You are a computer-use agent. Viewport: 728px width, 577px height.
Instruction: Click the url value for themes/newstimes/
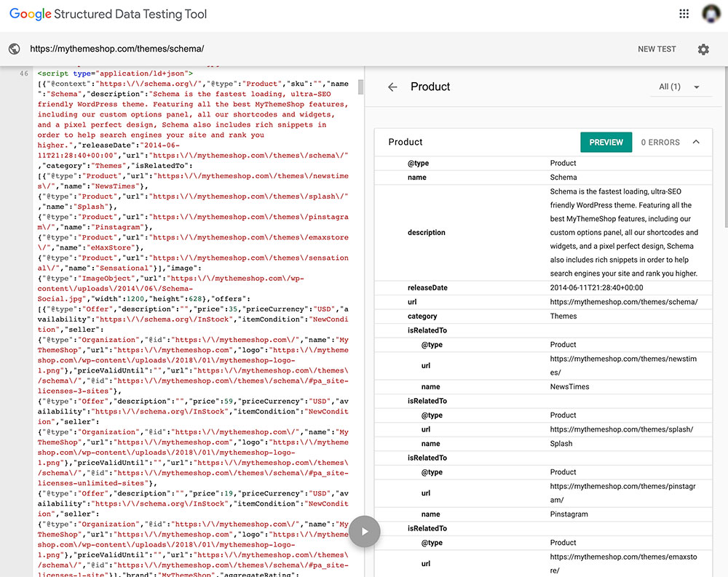pos(623,366)
